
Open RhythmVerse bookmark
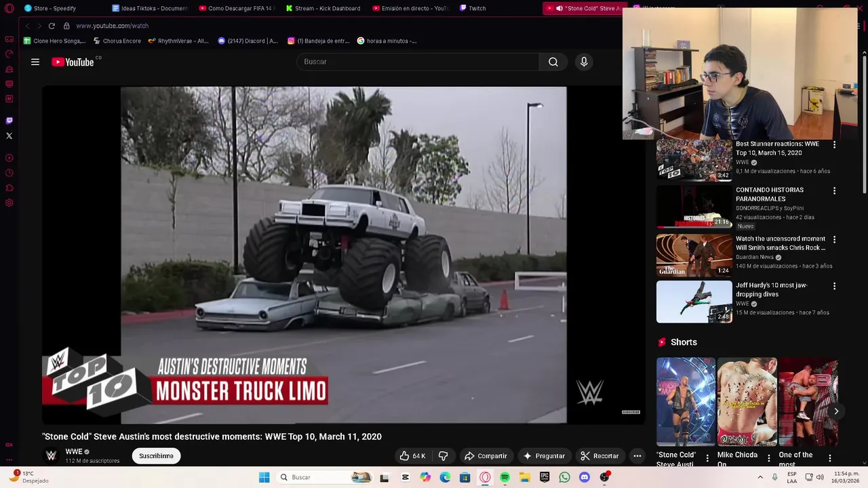coord(178,41)
